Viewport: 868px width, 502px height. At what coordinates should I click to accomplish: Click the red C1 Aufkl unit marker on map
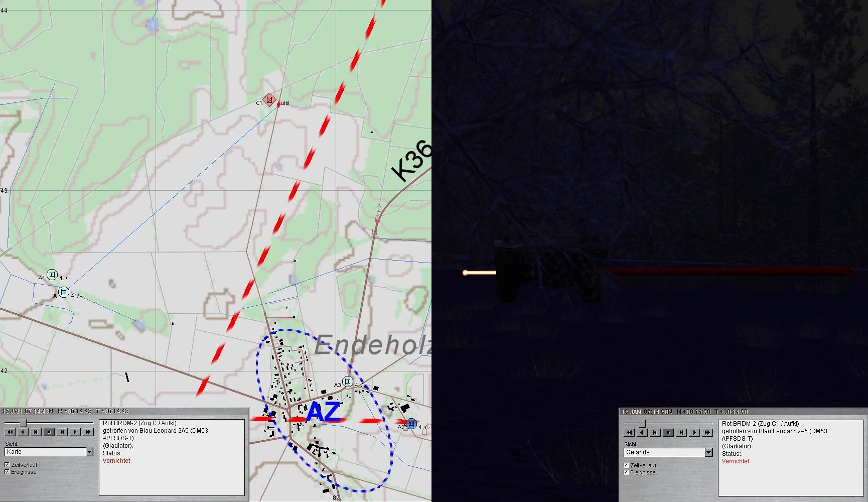pyautogui.click(x=270, y=100)
